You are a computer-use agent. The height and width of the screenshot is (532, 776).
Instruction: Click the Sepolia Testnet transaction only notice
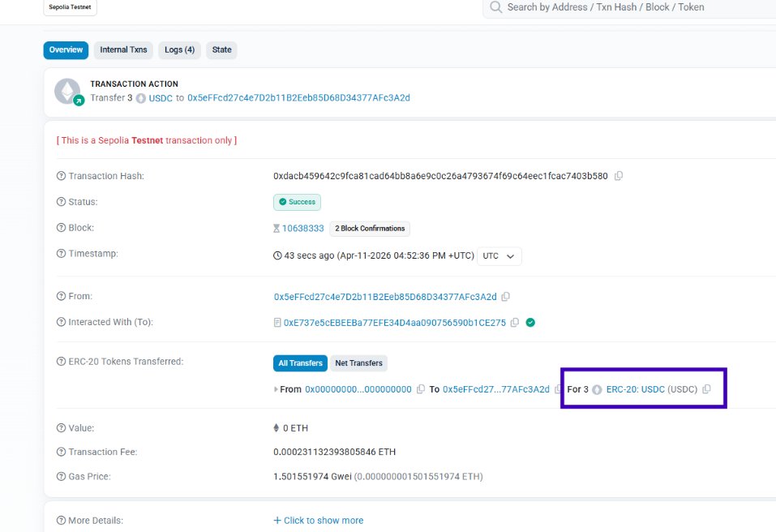(x=147, y=140)
